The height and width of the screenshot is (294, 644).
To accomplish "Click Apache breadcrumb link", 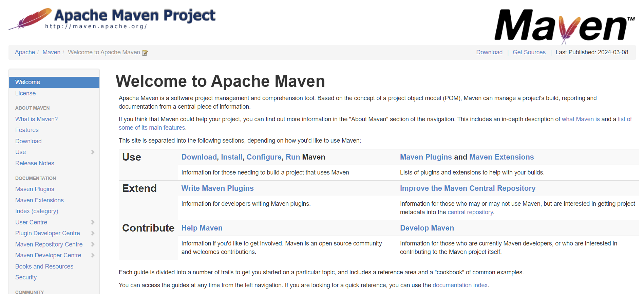I will (25, 52).
